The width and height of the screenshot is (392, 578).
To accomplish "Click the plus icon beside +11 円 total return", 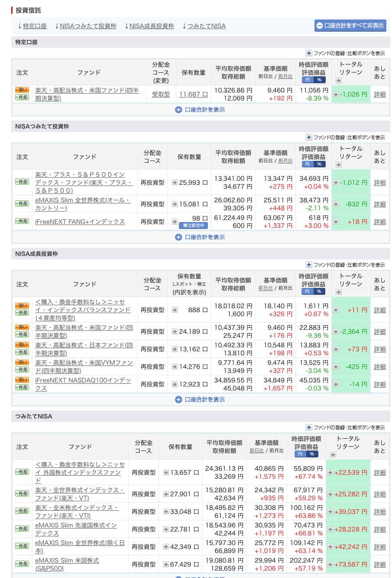I will [336, 310].
